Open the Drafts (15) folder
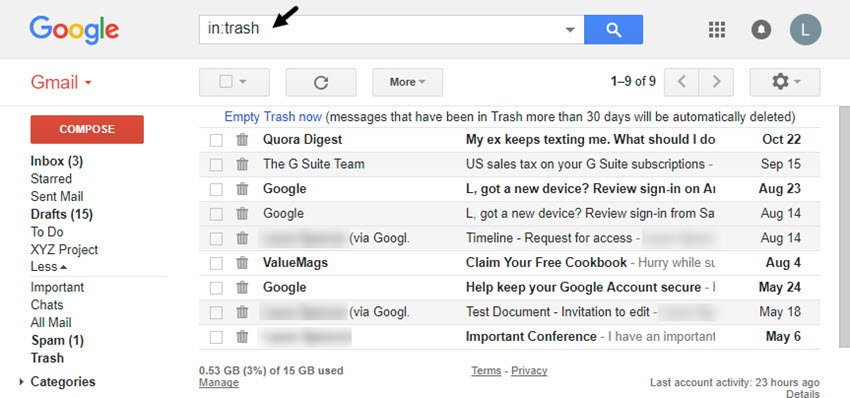 coord(62,214)
